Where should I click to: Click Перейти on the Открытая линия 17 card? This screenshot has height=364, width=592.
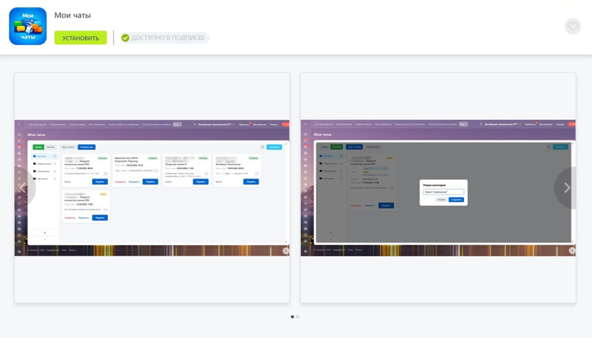click(200, 182)
